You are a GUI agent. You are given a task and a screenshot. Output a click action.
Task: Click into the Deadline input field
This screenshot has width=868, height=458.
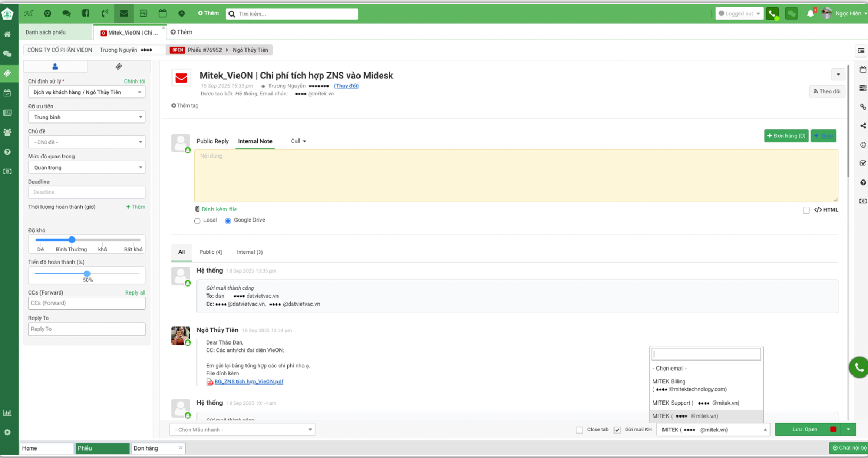pyautogui.click(x=87, y=192)
